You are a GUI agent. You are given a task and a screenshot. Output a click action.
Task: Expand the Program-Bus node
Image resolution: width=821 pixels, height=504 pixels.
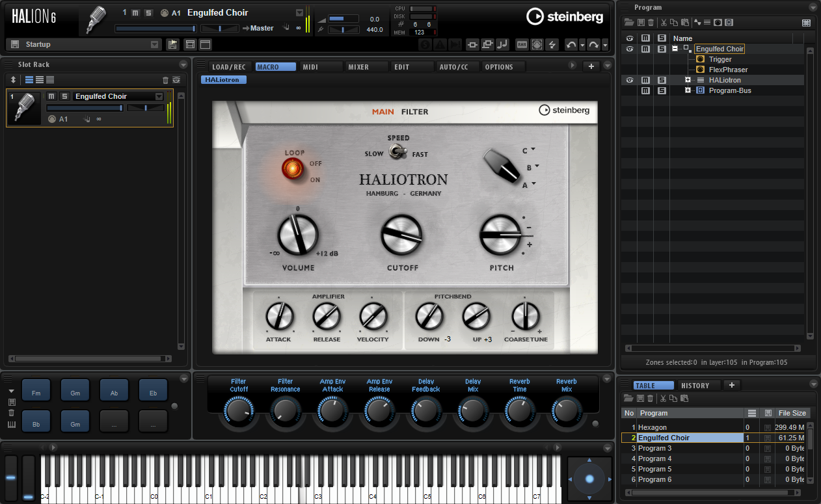click(688, 90)
